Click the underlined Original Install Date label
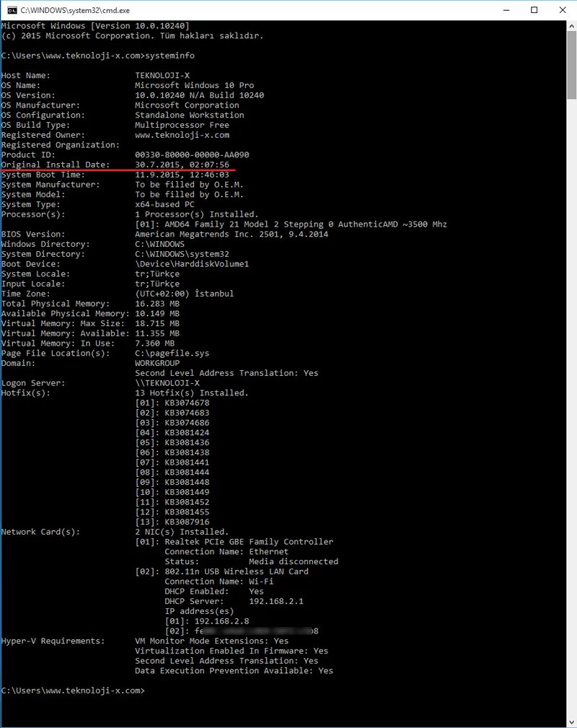Viewport: 577px width, 728px height. (x=55, y=165)
